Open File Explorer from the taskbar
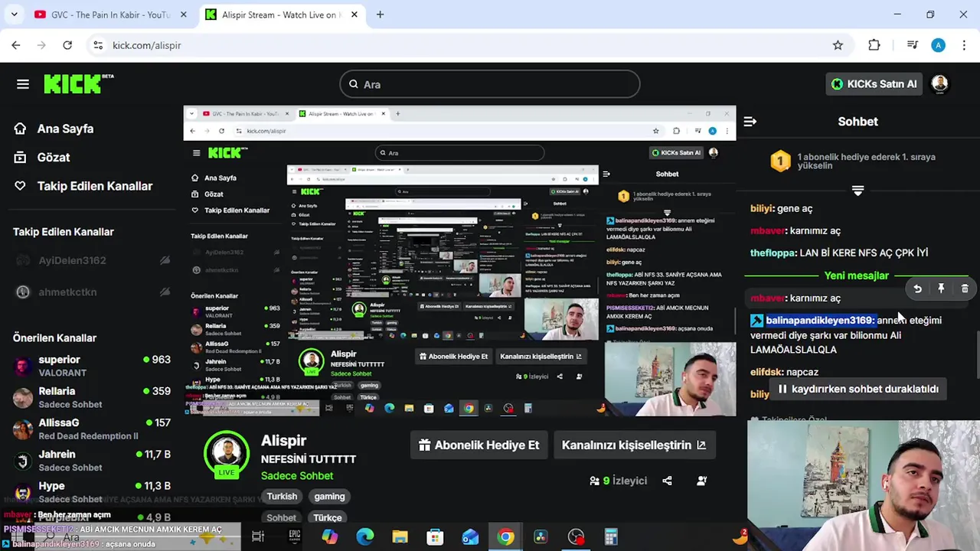 (x=400, y=537)
